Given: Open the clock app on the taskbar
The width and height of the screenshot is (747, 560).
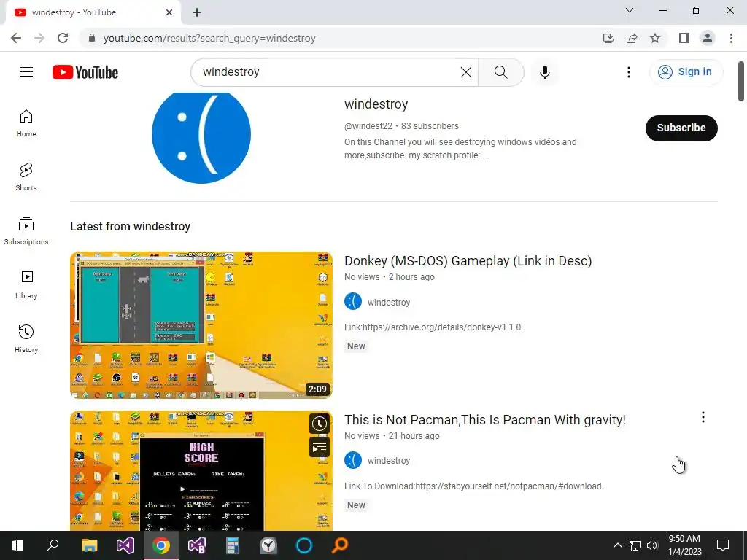Looking at the screenshot, I should 268,545.
